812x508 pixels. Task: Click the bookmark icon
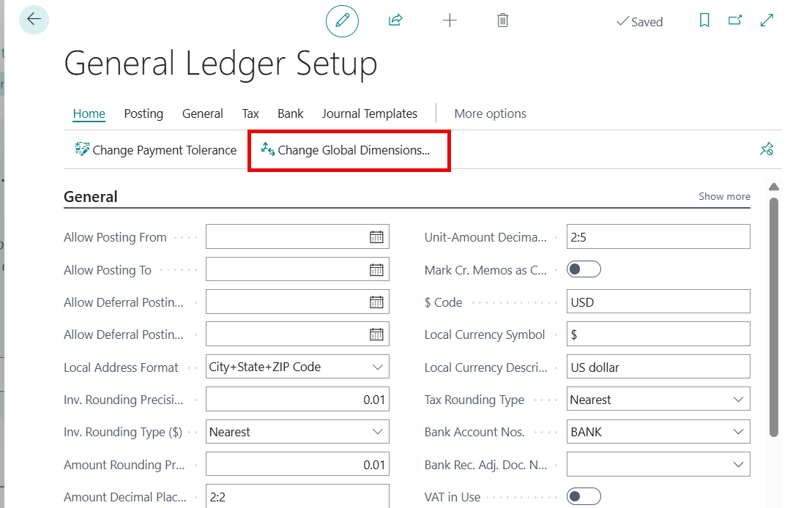[704, 20]
